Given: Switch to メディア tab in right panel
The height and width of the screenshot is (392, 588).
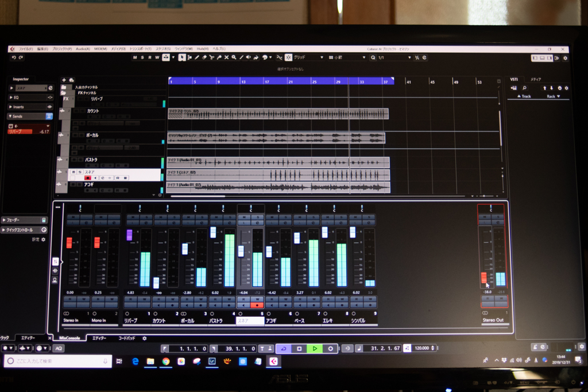Looking at the screenshot, I should [x=536, y=79].
